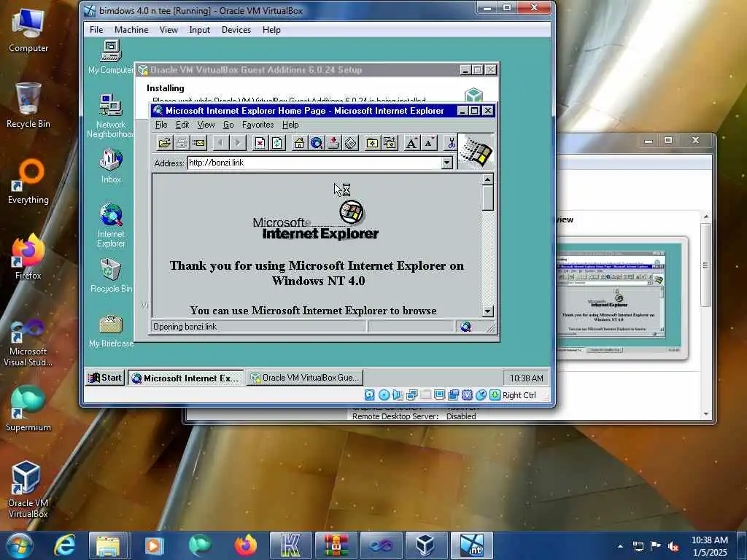Screen dimensions: 747x560
Task: Open VirtualBox Input menu
Action: click(x=199, y=29)
